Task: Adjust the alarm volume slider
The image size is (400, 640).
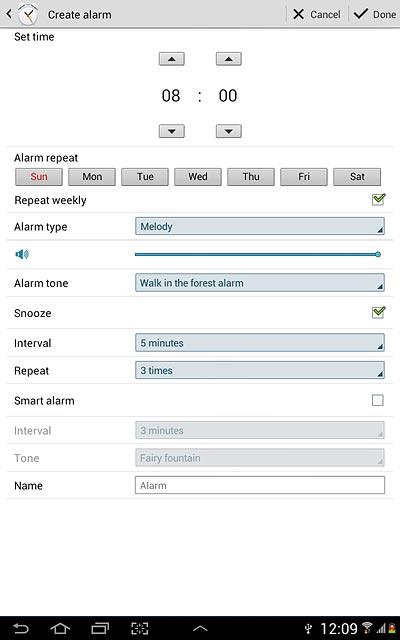Action: point(258,254)
